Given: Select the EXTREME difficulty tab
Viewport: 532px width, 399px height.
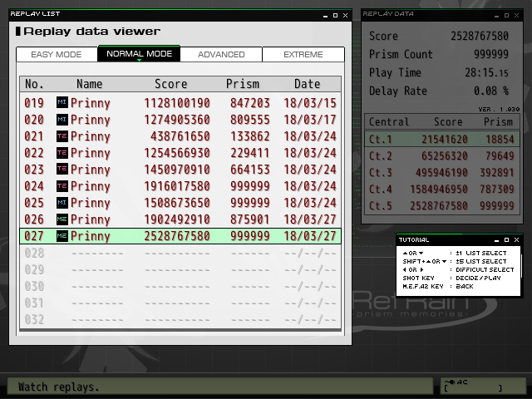Looking at the screenshot, I should click(303, 55).
